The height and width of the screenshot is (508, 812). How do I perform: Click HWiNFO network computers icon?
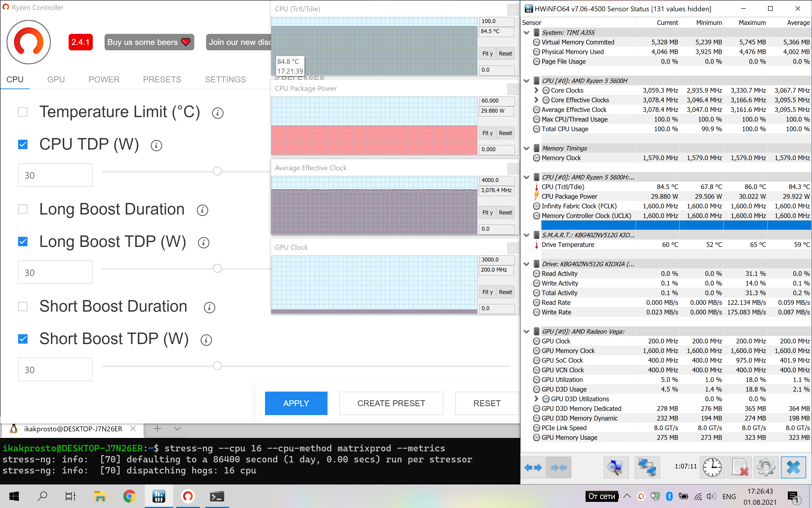(647, 467)
